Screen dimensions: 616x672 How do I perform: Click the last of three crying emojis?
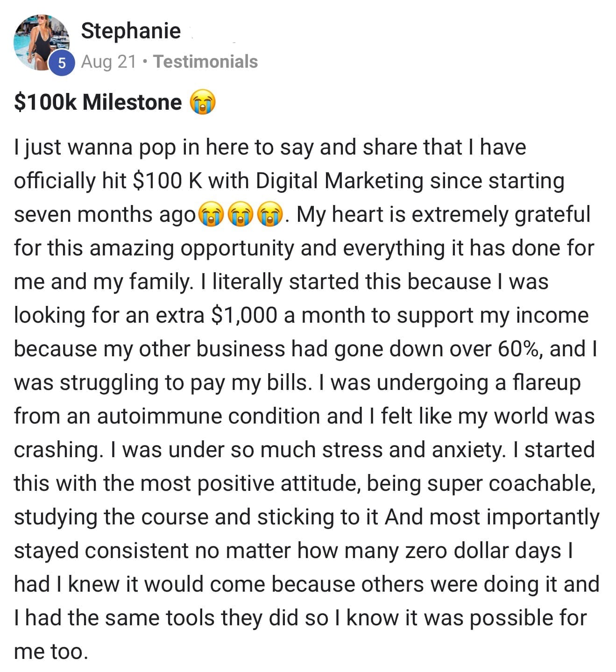pos(271,215)
